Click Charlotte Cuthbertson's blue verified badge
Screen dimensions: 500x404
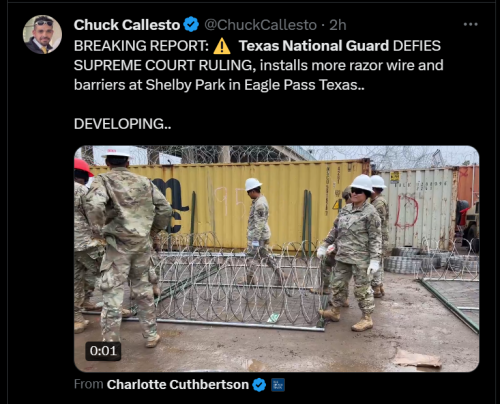pos(259,385)
